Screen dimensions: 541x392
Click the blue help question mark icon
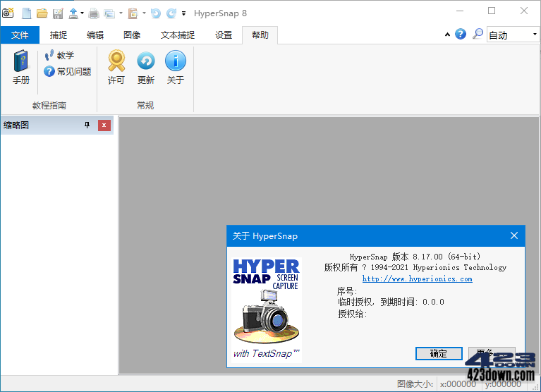pyautogui.click(x=461, y=34)
